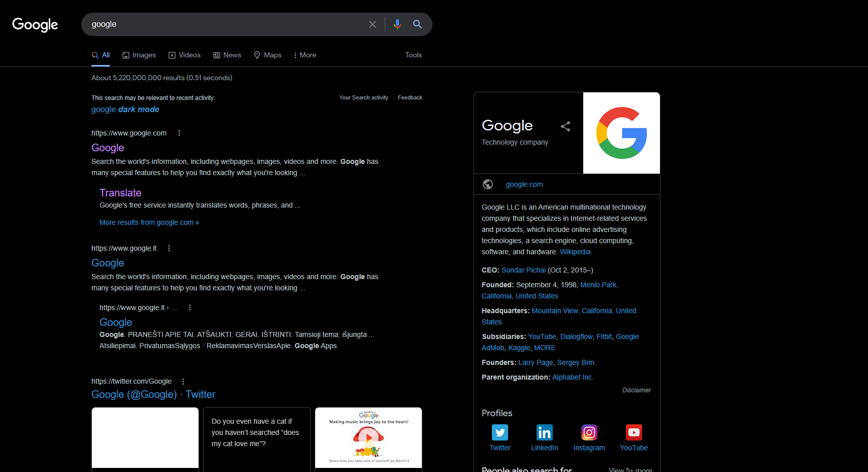The width and height of the screenshot is (868, 472).
Task: Switch to the Images tab
Action: click(x=139, y=55)
